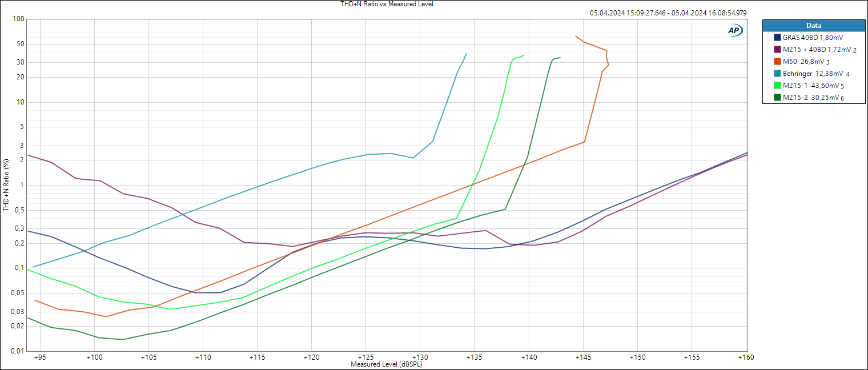Click the +160 tick on the x-axis

coord(746,357)
